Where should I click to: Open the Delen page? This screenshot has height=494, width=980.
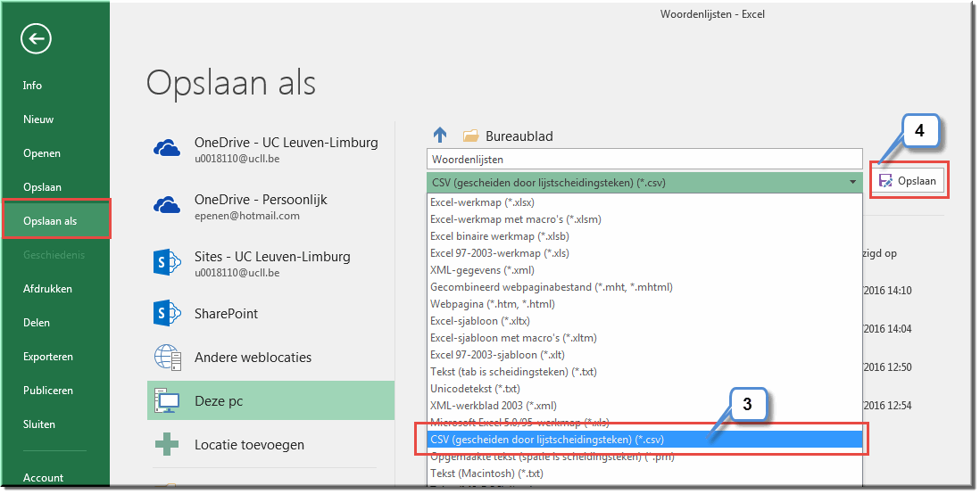(x=37, y=322)
